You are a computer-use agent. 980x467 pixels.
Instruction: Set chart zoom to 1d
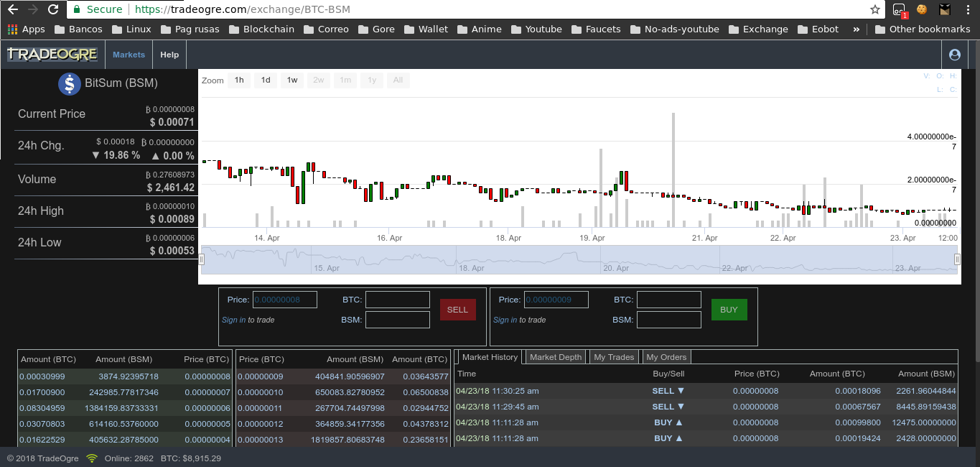point(266,80)
